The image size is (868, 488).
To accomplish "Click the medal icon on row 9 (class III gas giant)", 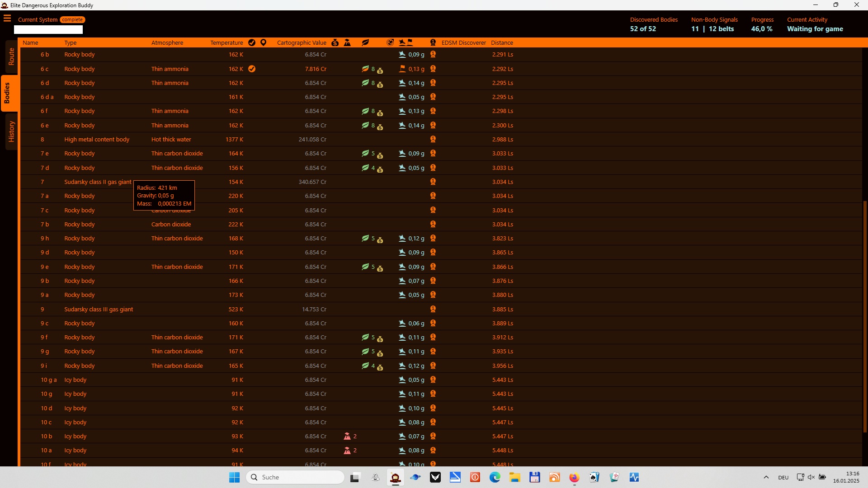I will [433, 309].
